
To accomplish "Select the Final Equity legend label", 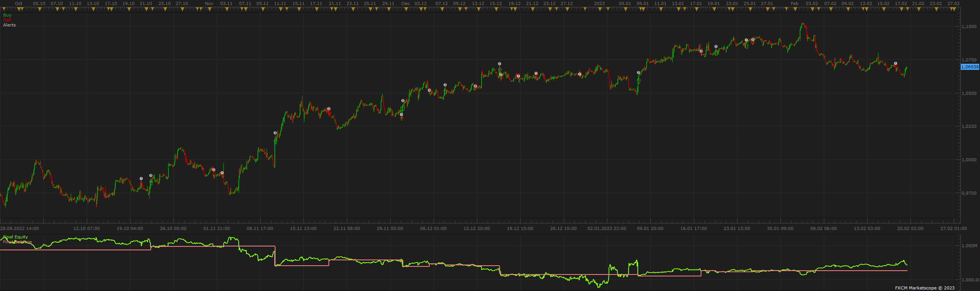I will pyautogui.click(x=16, y=237).
